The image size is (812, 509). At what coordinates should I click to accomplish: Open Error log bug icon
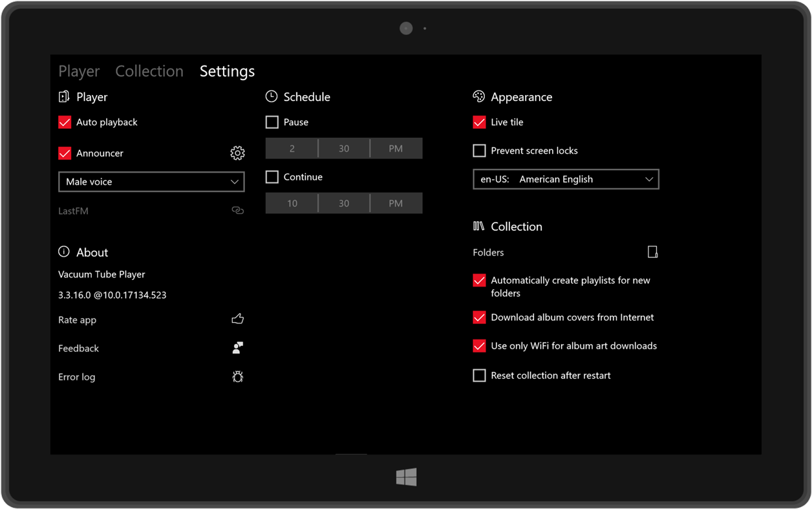click(x=237, y=376)
